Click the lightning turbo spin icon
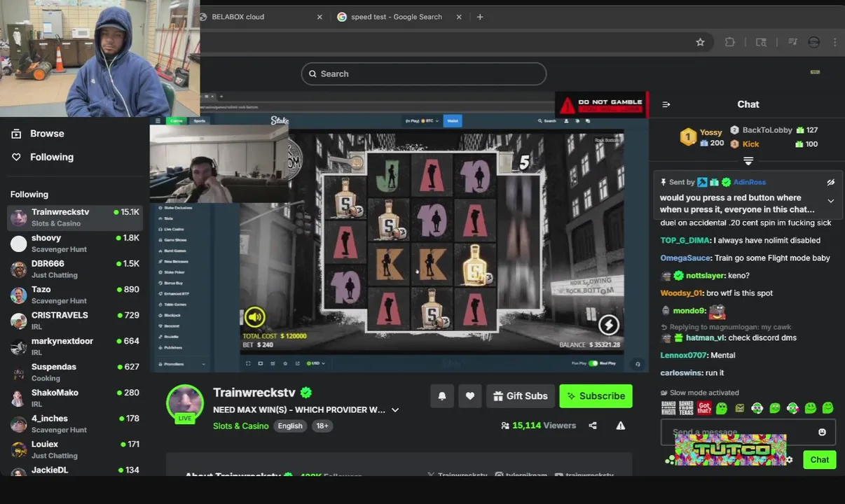Screen dimensions: 845x504 608,324
